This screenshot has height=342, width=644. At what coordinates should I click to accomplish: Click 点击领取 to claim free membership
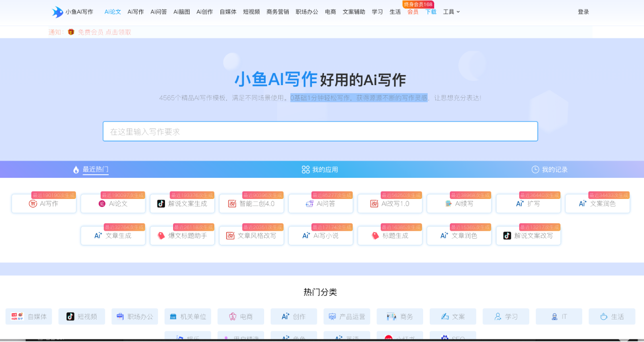(119, 31)
